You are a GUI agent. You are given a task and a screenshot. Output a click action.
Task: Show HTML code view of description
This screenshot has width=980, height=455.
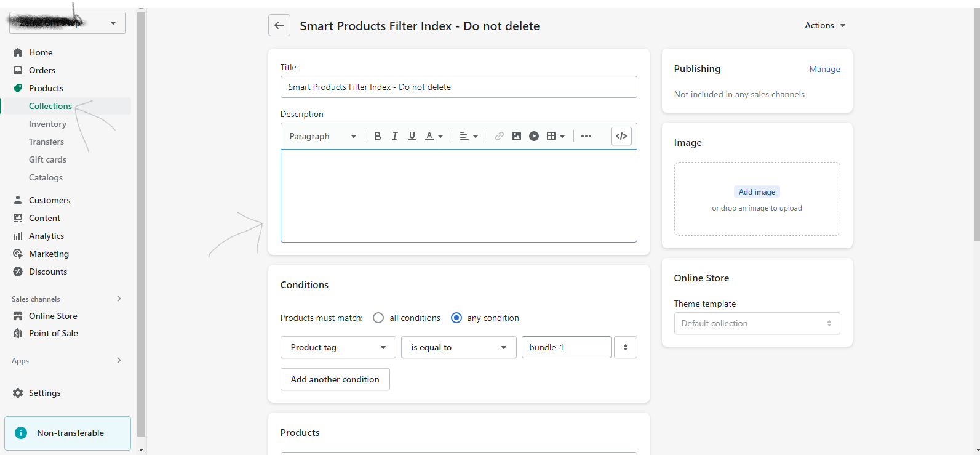[621, 136]
